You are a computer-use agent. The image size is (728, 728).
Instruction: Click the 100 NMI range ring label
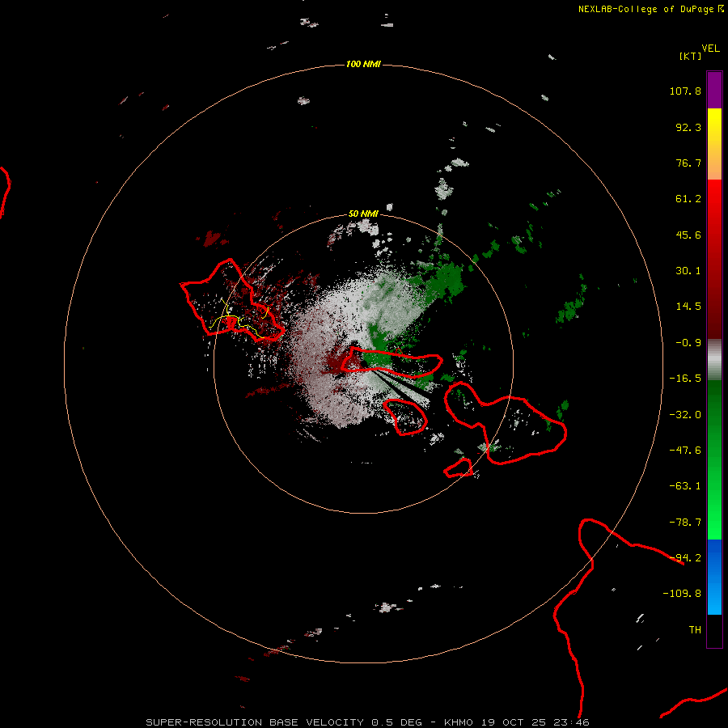click(363, 64)
